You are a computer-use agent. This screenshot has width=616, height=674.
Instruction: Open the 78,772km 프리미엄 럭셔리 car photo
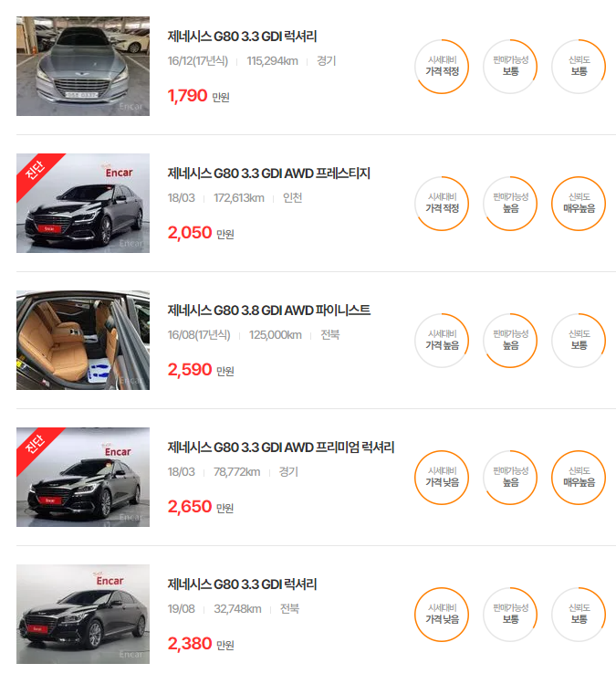pos(83,477)
